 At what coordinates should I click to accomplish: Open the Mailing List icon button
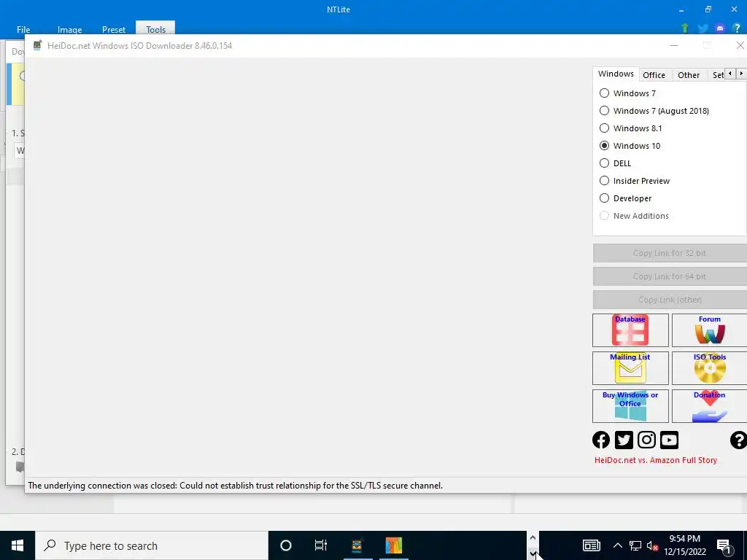[630, 368]
